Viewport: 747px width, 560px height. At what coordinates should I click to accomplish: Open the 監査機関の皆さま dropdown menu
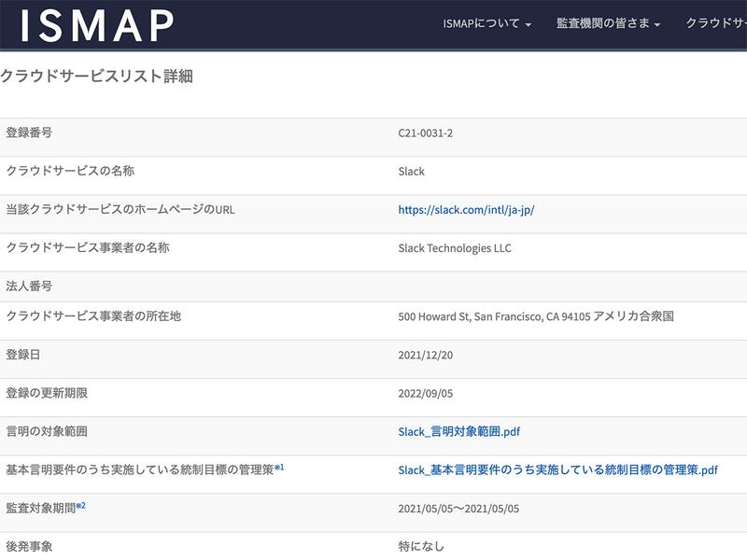click(x=608, y=23)
